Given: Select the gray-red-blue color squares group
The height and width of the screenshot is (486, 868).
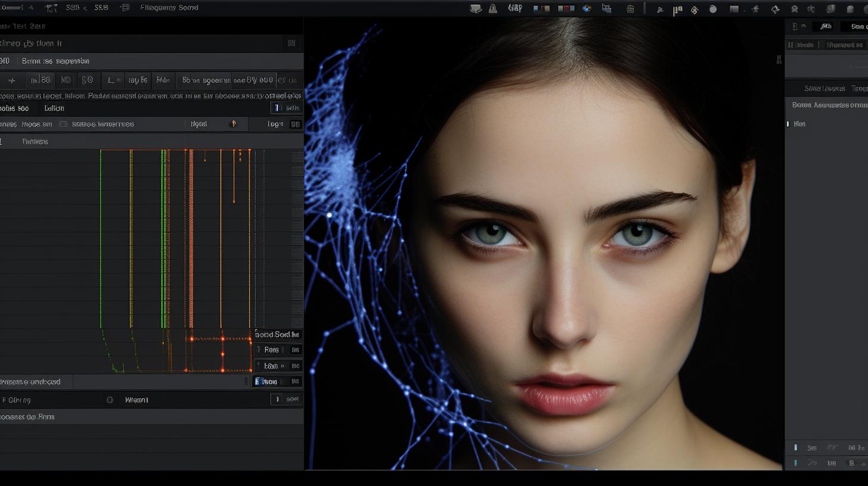Looking at the screenshot, I should 566,8.
